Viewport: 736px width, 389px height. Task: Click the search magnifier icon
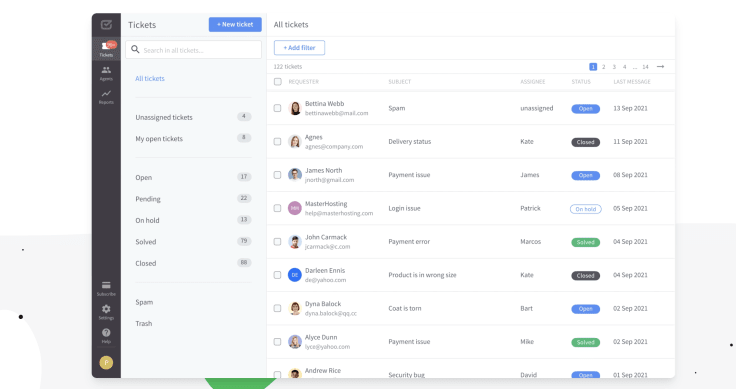click(135, 49)
